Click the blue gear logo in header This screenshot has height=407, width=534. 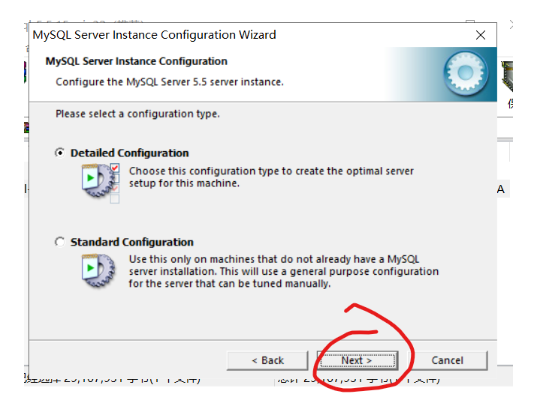[466, 73]
